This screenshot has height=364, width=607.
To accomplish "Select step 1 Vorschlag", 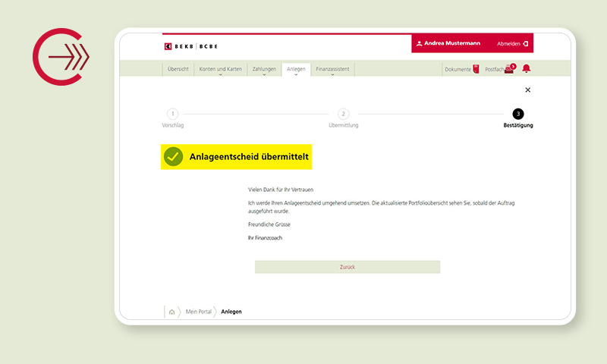I will pos(173,114).
